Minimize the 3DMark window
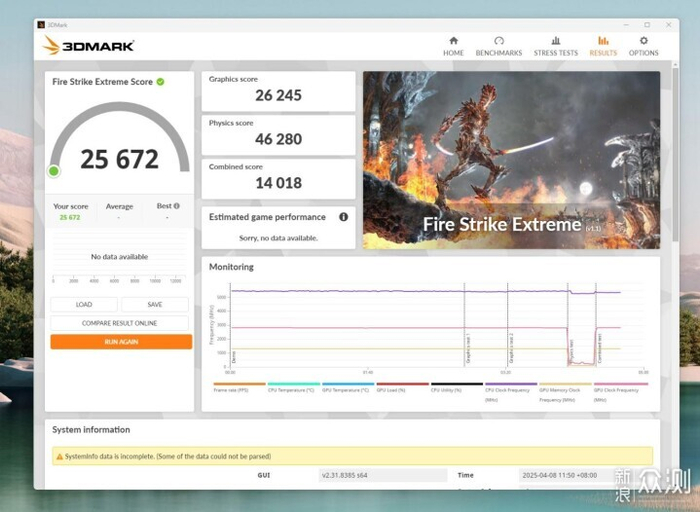The image size is (700, 512). (625, 25)
